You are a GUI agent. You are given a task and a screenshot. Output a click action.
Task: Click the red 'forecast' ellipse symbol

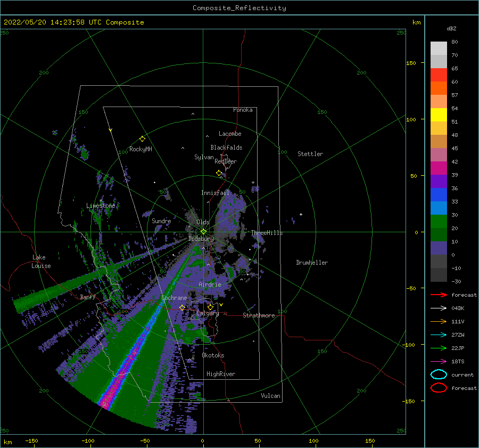(439, 388)
